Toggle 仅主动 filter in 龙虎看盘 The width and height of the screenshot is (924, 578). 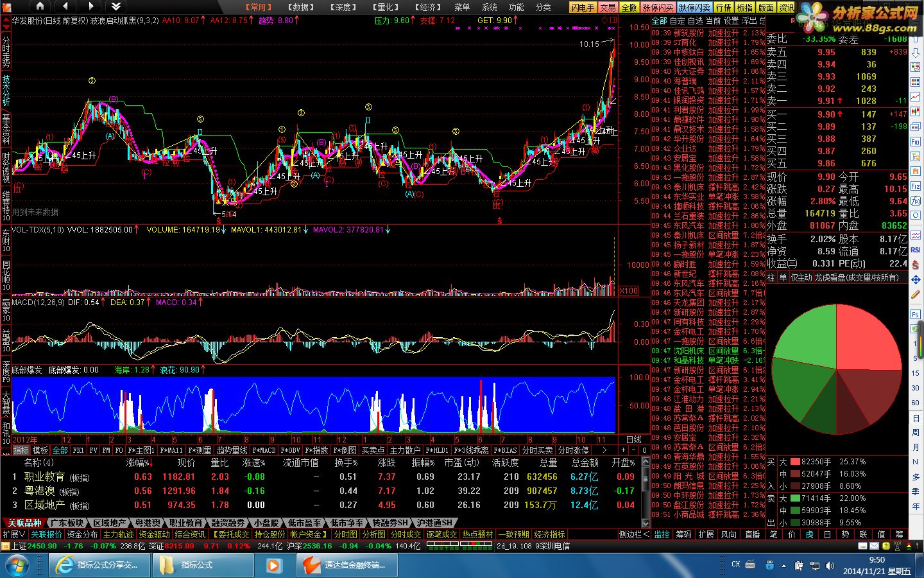pyautogui.click(x=801, y=277)
